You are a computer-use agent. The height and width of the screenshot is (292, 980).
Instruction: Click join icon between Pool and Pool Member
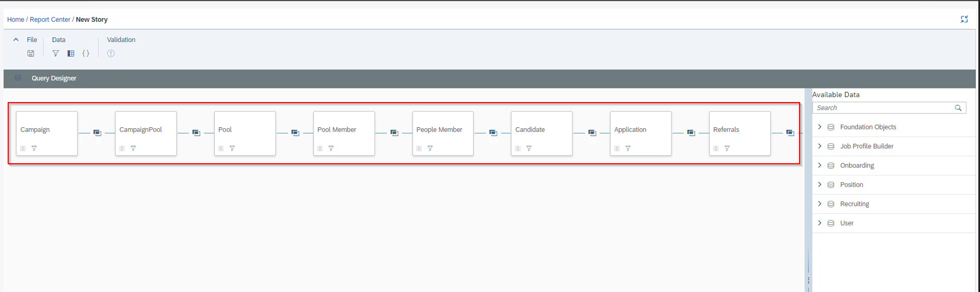click(295, 133)
